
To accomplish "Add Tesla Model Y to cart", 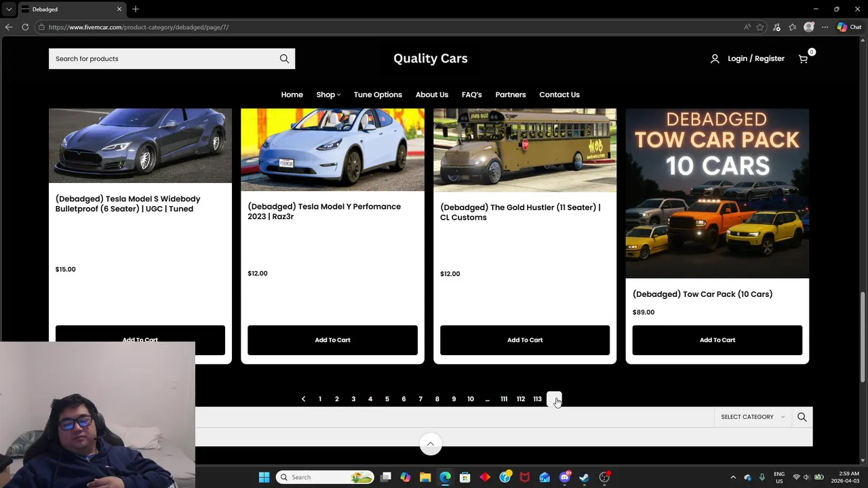I will tap(332, 340).
